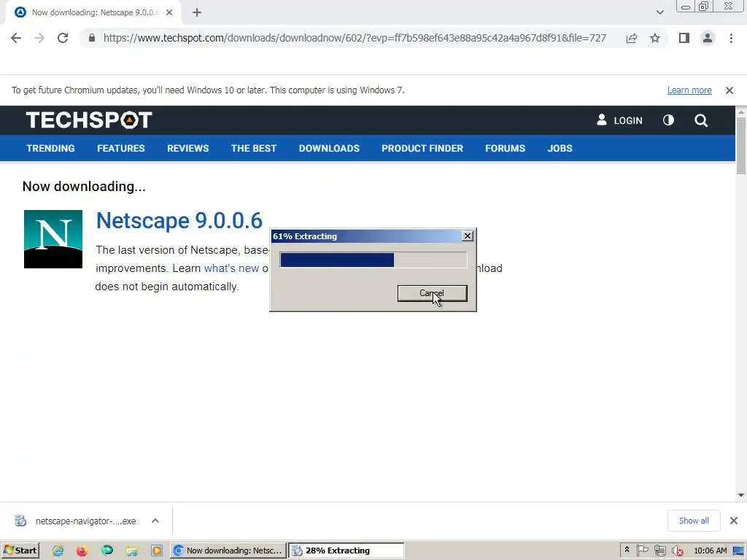The image size is (747, 560).
Task: Open the Windows Start menu
Action: 20,551
